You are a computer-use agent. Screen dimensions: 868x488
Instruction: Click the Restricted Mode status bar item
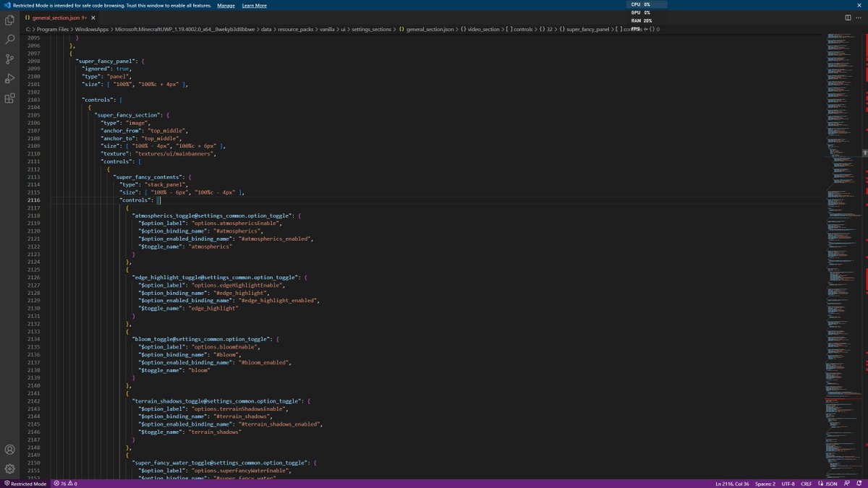click(x=25, y=484)
